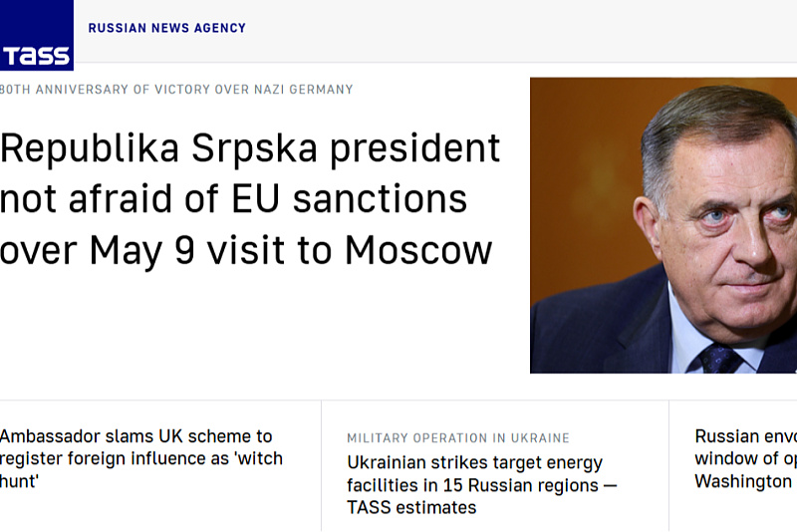Click the words 'EU sanctions' in the main headline
797x532 pixels.
click(350, 198)
